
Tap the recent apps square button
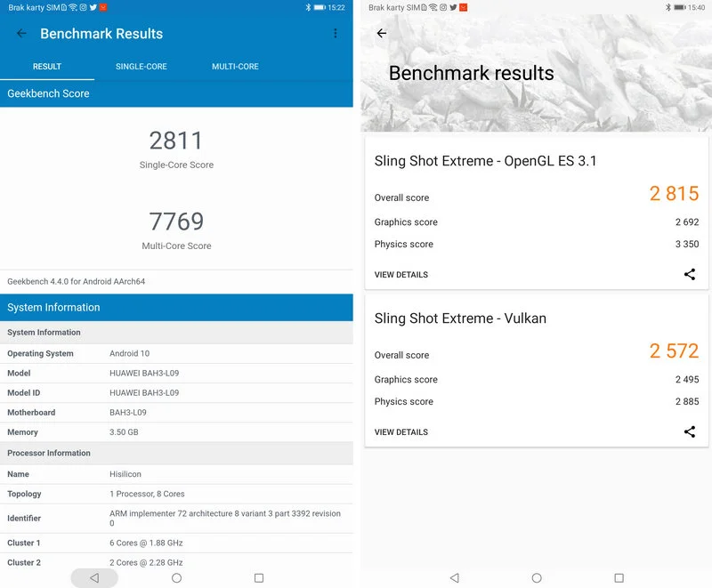pos(259,577)
